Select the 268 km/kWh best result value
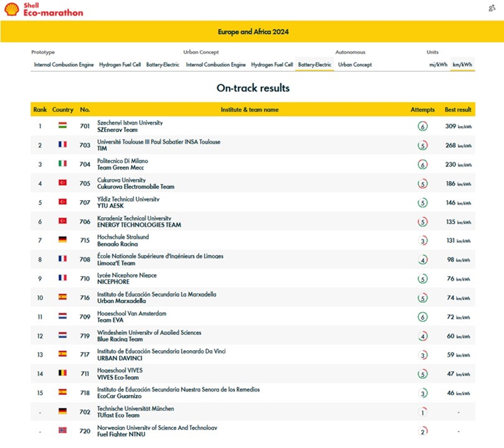 (x=458, y=145)
